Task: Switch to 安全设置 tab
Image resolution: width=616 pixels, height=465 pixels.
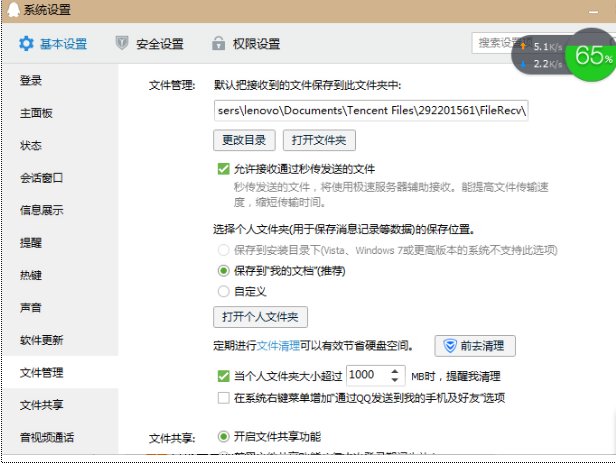Action: click(150, 44)
